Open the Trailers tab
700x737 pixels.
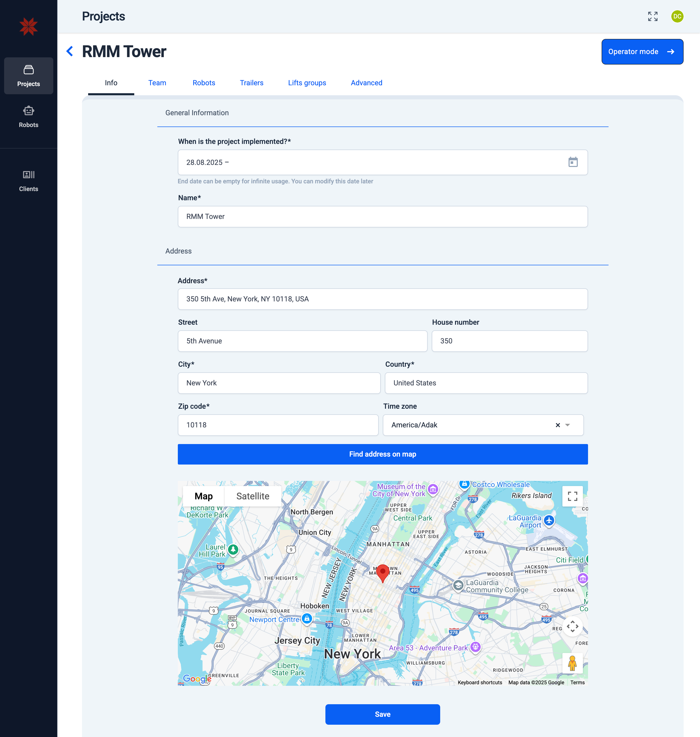tap(252, 83)
